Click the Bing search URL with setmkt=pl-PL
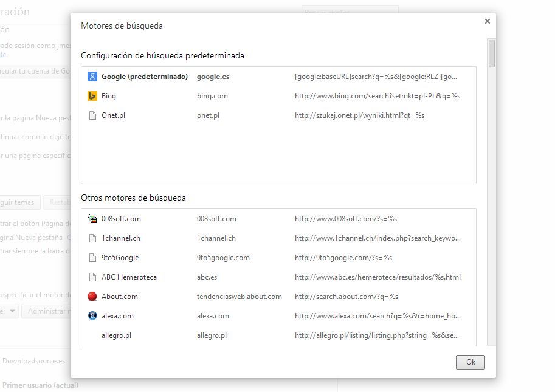The image size is (555, 392). (377, 96)
